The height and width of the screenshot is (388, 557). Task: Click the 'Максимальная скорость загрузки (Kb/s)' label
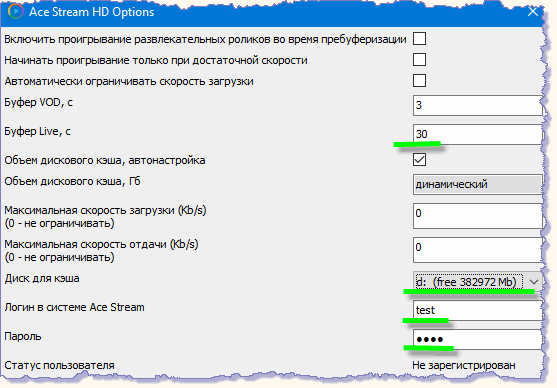pyautogui.click(x=105, y=210)
